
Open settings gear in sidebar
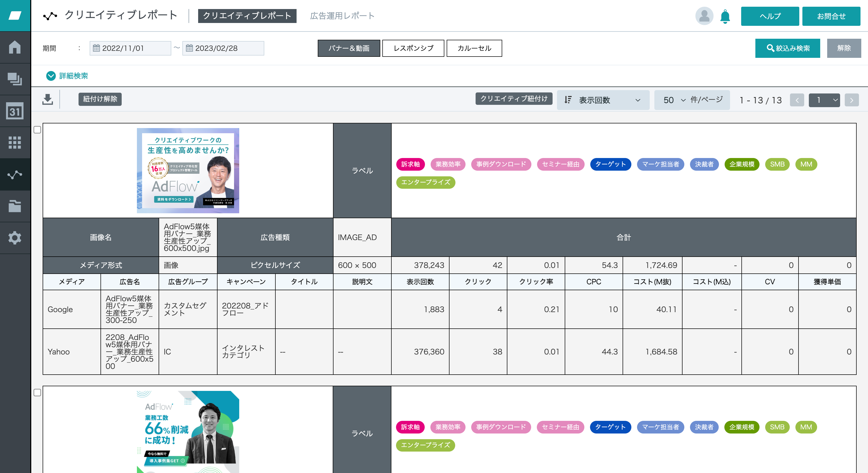click(15, 238)
